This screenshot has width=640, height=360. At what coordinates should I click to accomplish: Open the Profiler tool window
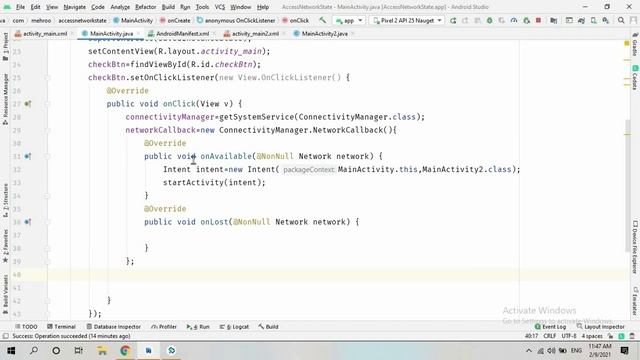click(x=164, y=327)
